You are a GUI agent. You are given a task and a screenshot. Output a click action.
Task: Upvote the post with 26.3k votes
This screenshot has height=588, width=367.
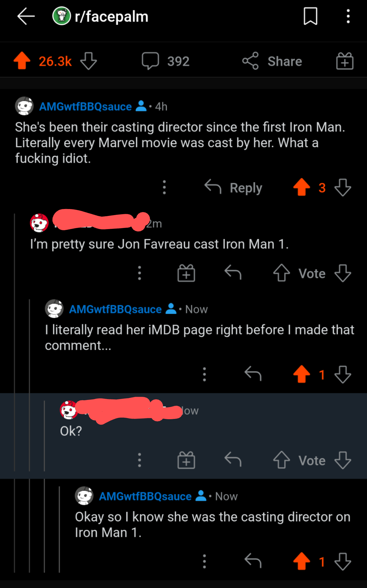point(22,61)
